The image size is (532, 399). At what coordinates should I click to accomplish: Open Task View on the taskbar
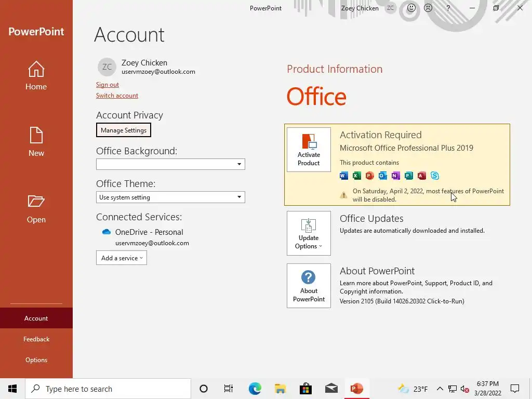coord(229,389)
